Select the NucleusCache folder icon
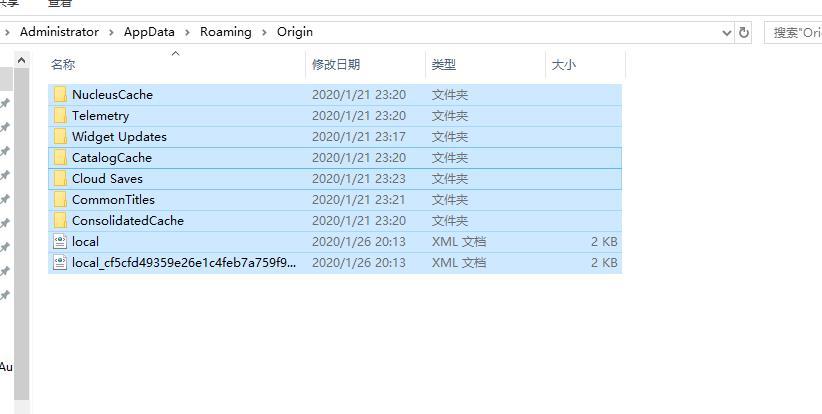Viewport: 822px width, 414px height. click(x=60, y=95)
